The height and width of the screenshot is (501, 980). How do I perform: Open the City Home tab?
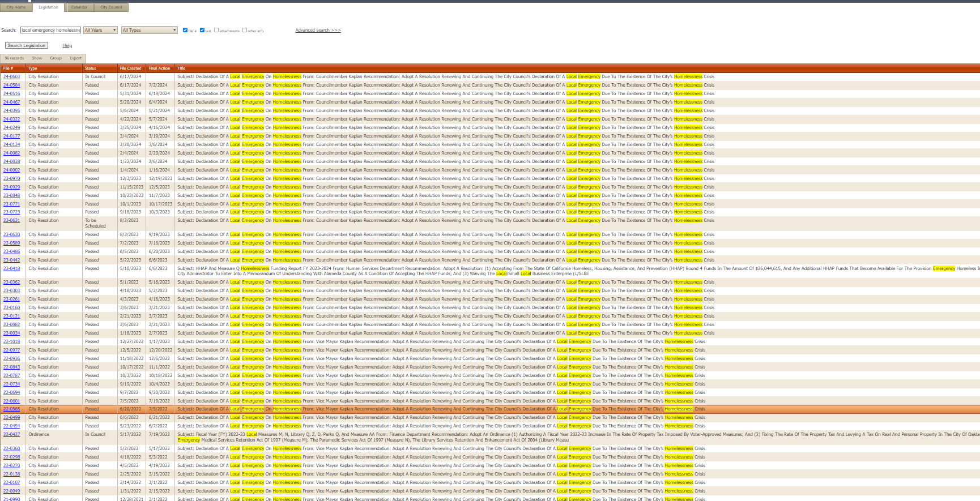click(x=16, y=7)
